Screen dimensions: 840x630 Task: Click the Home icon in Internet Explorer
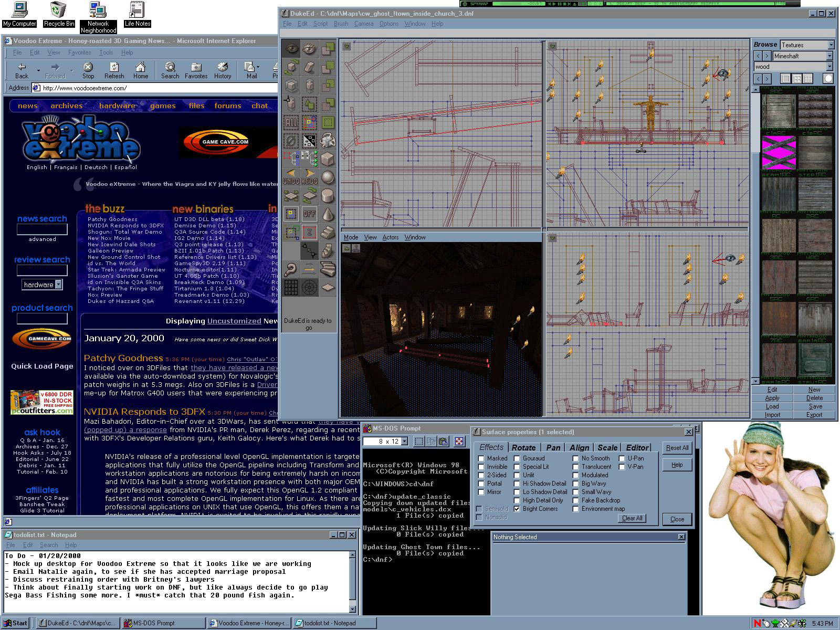click(140, 70)
